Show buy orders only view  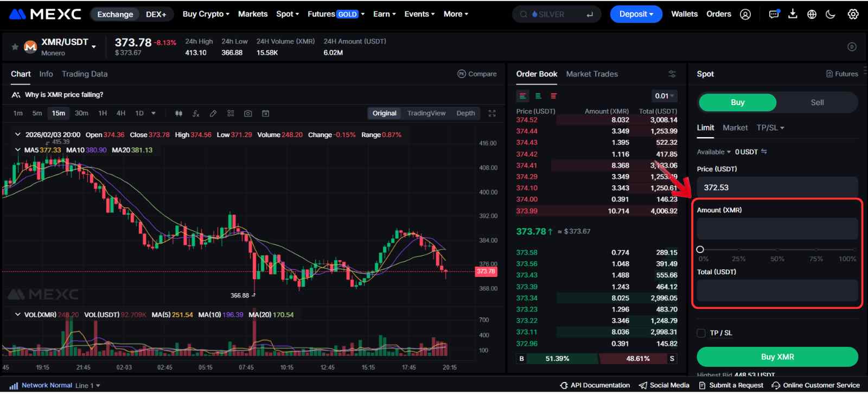538,96
